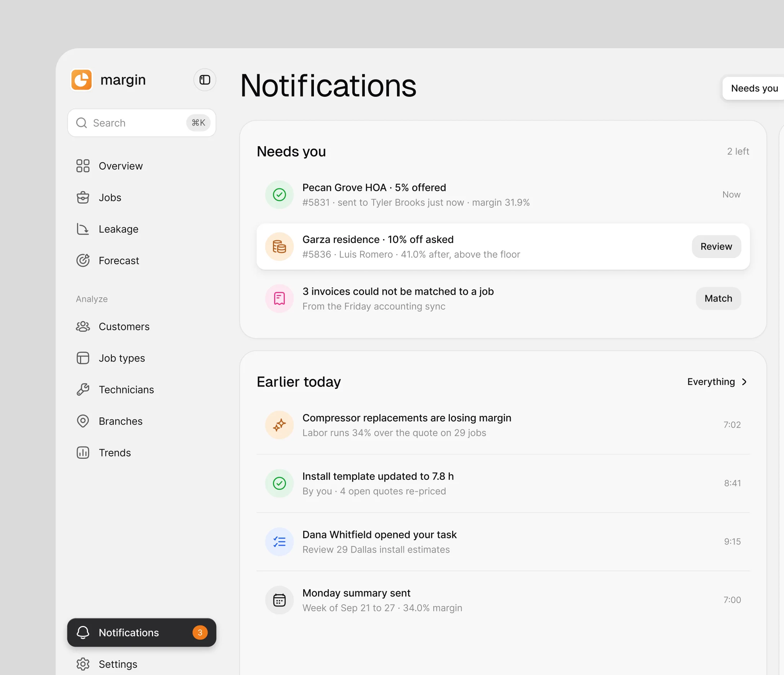Select Forecast in the sidebar
Image resolution: width=784 pixels, height=675 pixels.
point(142,261)
